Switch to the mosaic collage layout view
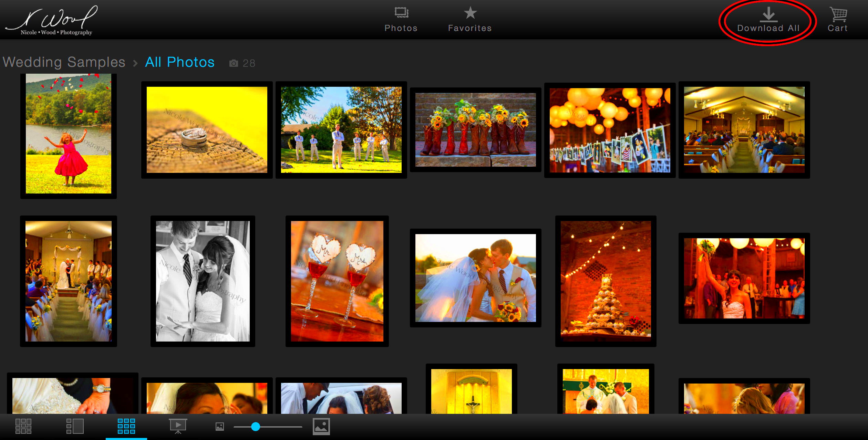The width and height of the screenshot is (868, 440). (23, 426)
